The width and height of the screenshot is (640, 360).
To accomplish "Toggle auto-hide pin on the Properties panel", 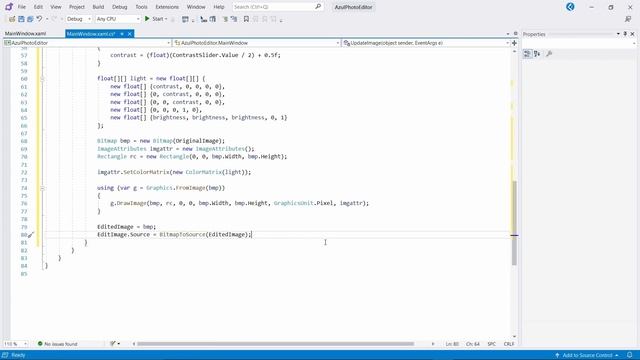I will 625,34.
